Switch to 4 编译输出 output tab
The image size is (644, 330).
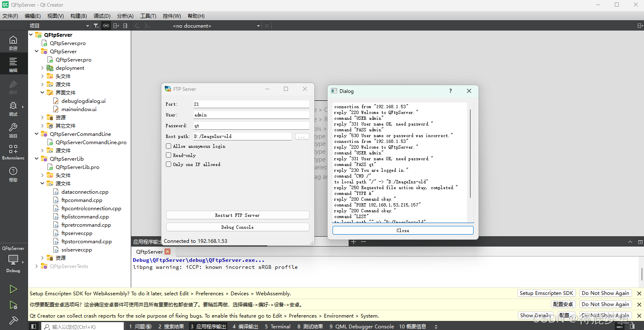[x=245, y=326]
